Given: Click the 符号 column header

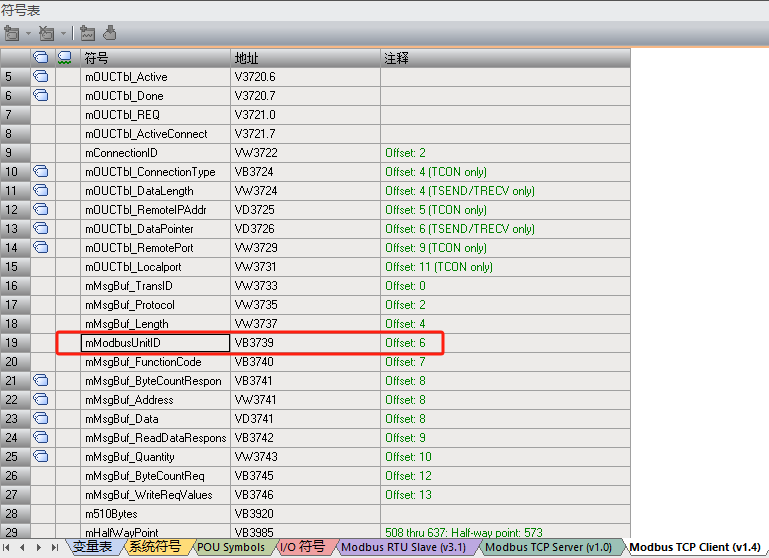Looking at the screenshot, I should (x=155, y=58).
